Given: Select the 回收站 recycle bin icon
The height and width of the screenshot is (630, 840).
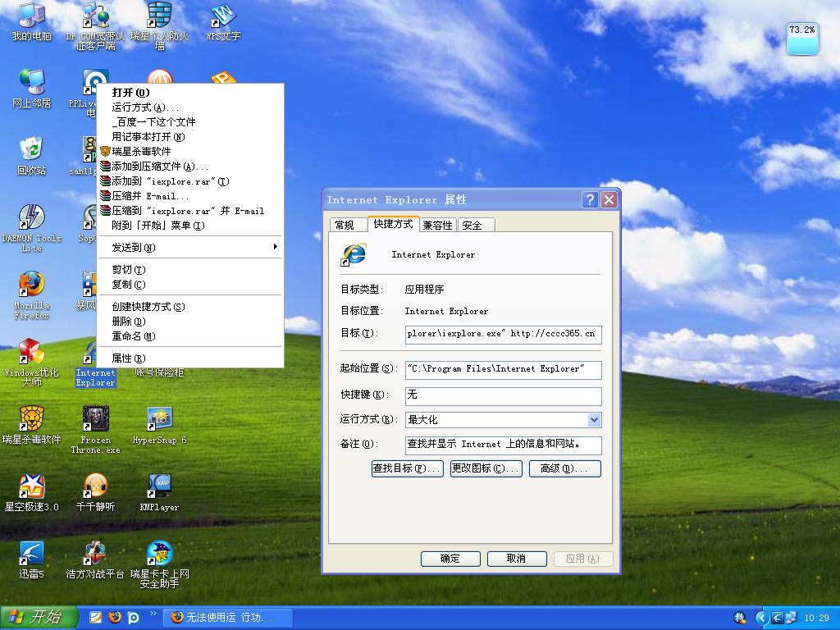Looking at the screenshot, I should point(32,156).
